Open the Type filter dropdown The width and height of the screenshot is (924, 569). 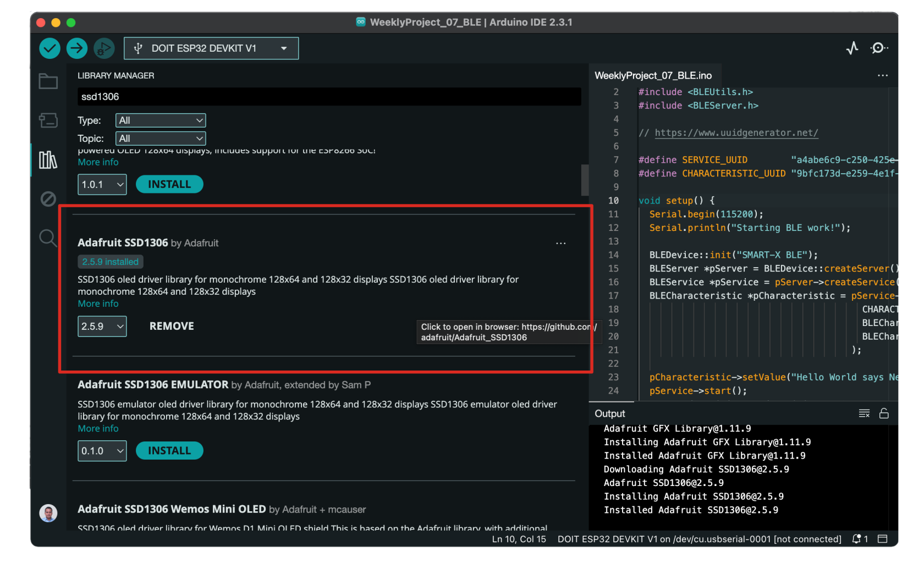(161, 120)
